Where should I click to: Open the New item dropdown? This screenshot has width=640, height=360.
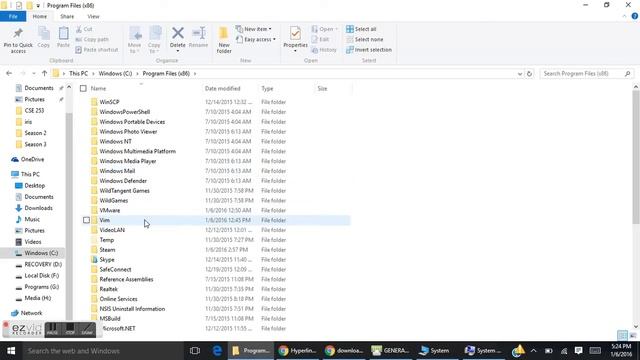click(x=254, y=29)
